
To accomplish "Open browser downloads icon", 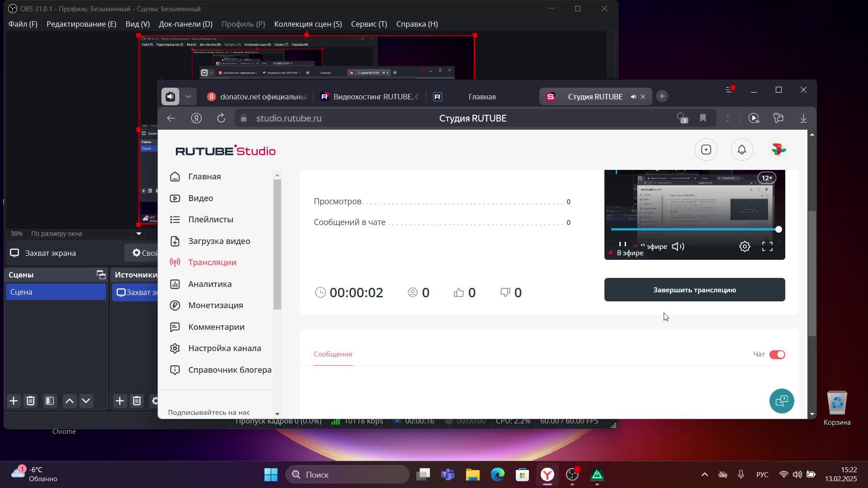I will tap(803, 118).
